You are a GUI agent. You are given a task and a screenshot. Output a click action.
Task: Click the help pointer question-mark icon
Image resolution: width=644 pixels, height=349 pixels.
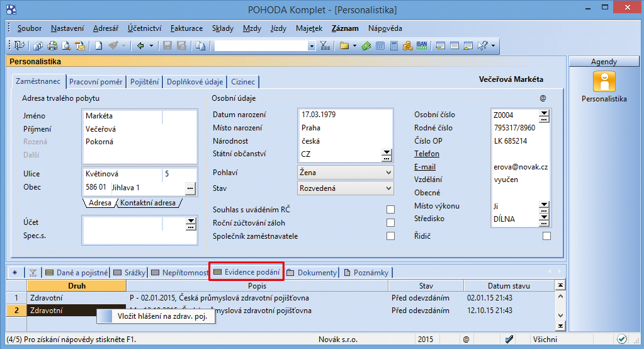(x=483, y=45)
